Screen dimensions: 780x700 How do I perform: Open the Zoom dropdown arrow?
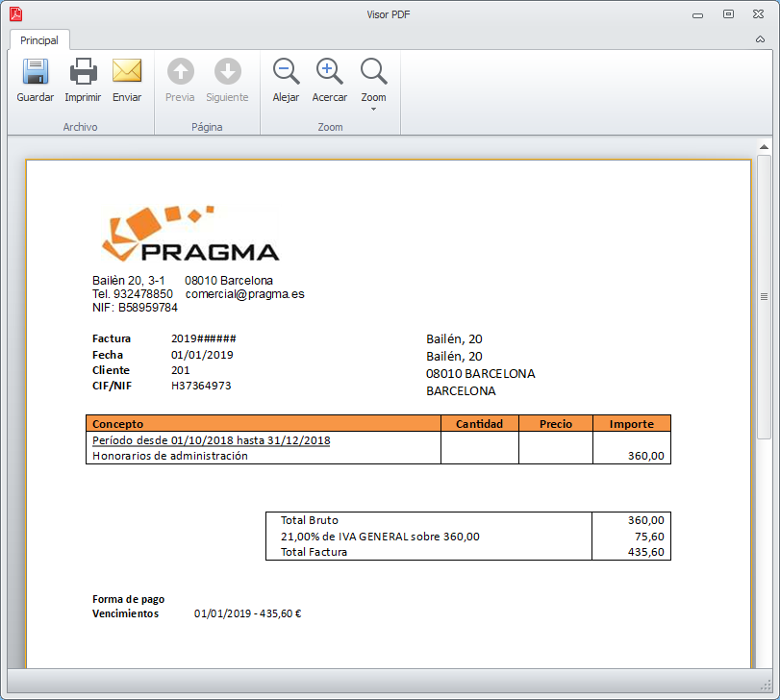tap(373, 109)
